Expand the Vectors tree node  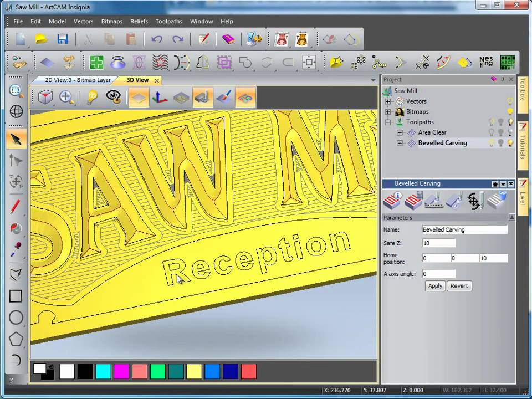pos(388,101)
